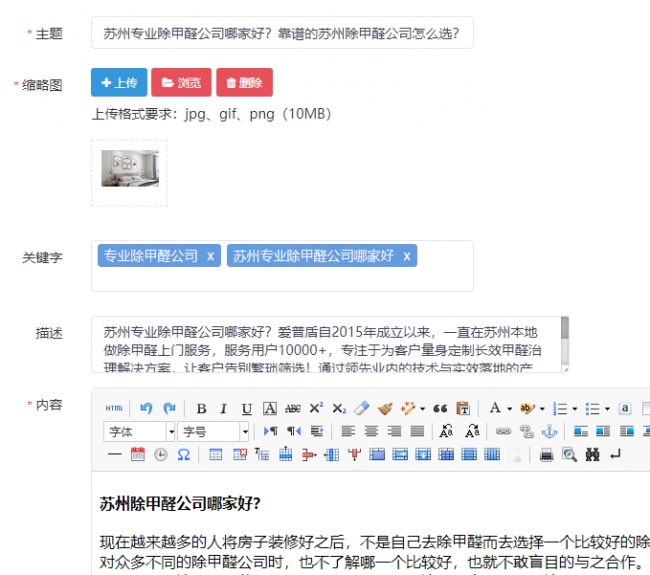The image size is (650, 575).
Task: Remove the 苏州专业除甲醛公司哪家好 keyword tag
Action: (407, 256)
